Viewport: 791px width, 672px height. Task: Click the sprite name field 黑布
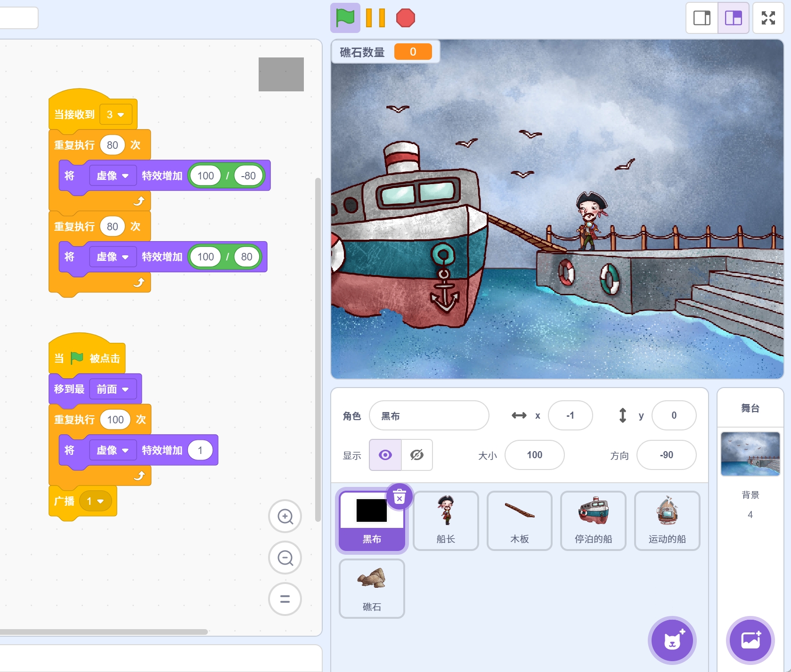click(429, 416)
